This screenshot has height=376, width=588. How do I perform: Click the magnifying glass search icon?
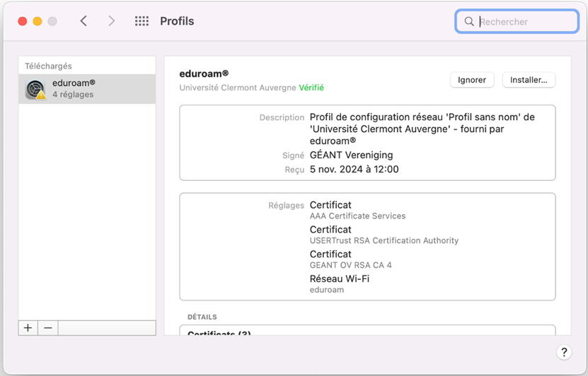469,21
